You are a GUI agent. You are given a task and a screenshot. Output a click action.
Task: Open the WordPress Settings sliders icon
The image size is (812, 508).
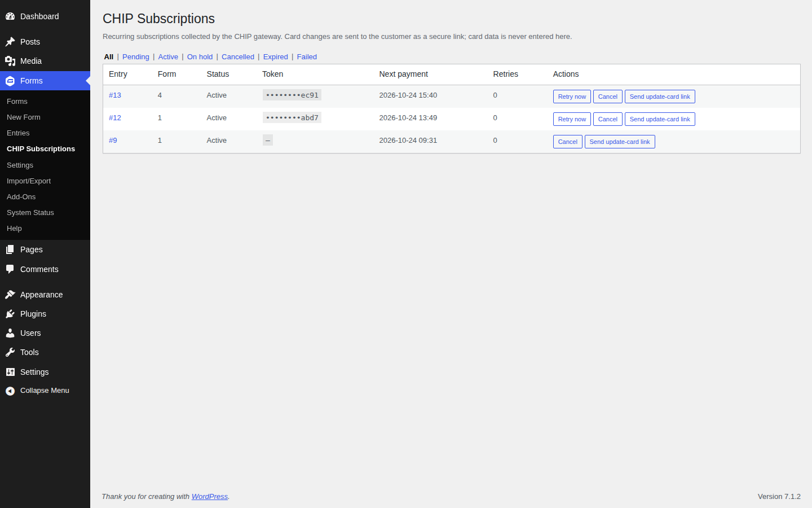click(x=10, y=372)
